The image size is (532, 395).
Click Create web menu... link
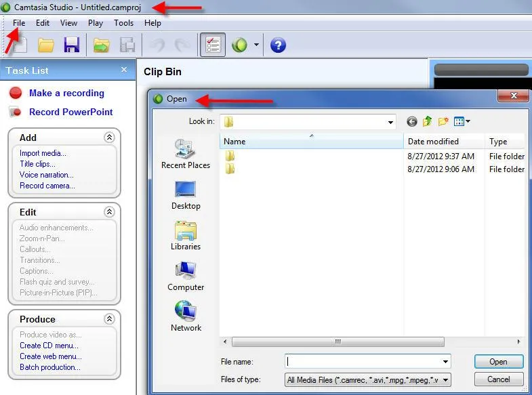[x=51, y=356]
